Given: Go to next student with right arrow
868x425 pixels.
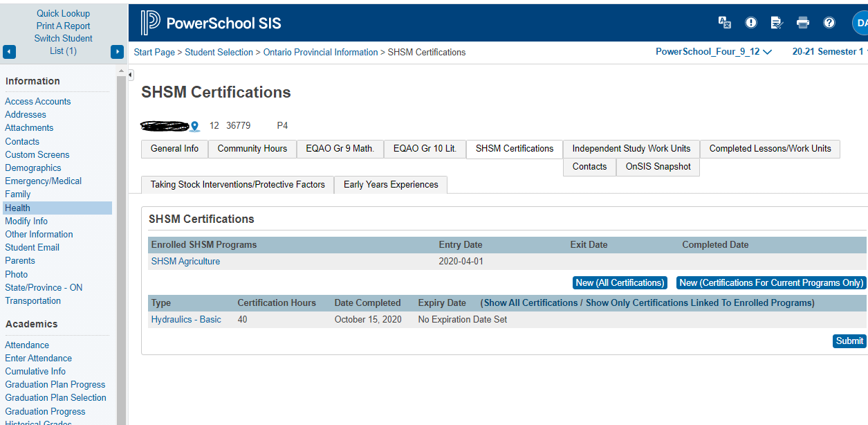Looking at the screenshot, I should (118, 52).
